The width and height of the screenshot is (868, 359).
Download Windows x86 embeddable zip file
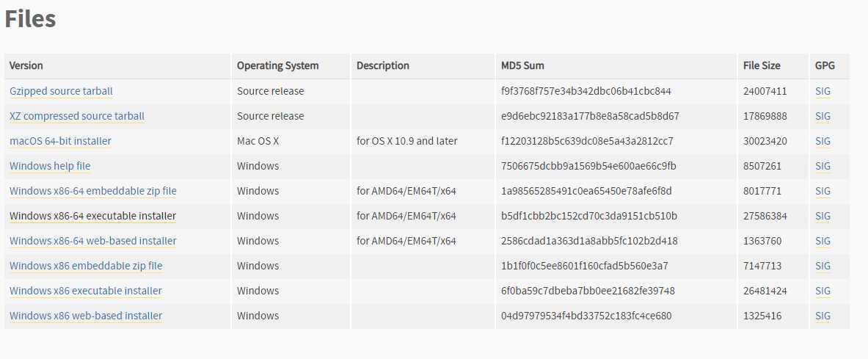(86, 265)
